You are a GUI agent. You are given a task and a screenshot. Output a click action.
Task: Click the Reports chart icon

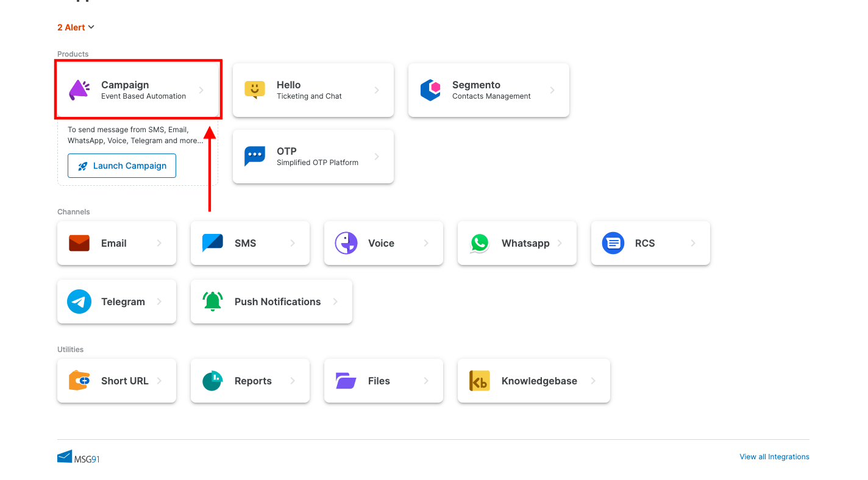click(213, 381)
